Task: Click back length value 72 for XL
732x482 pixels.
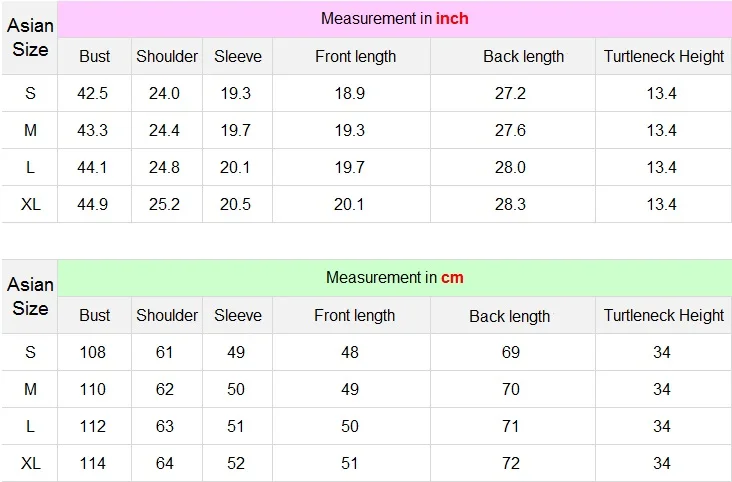Action: [x=511, y=463]
